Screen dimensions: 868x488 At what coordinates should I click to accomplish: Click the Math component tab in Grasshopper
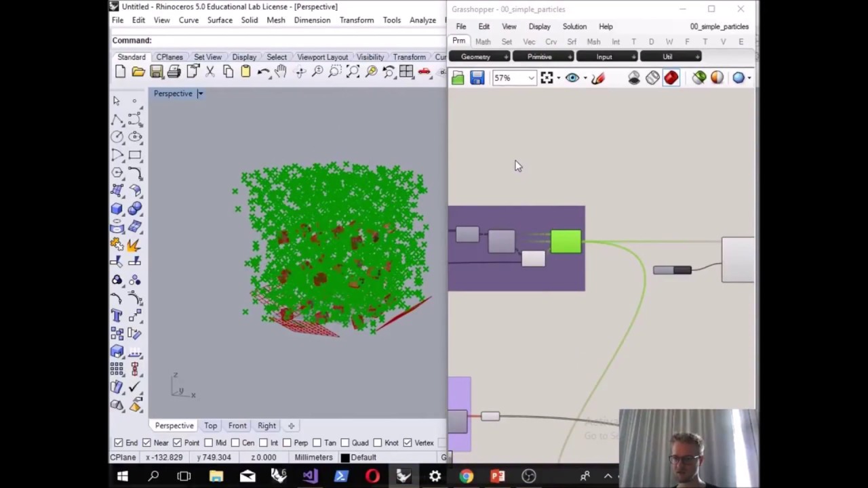tap(483, 42)
